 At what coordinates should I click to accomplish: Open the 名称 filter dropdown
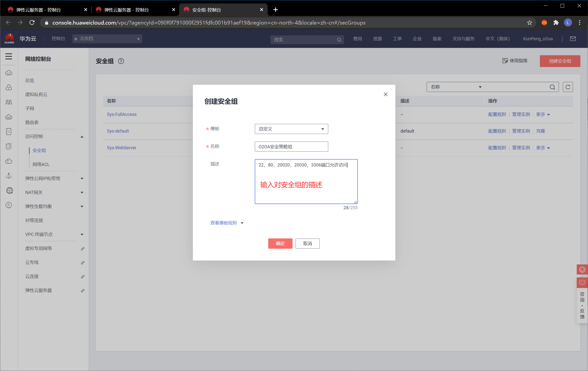[x=456, y=87]
